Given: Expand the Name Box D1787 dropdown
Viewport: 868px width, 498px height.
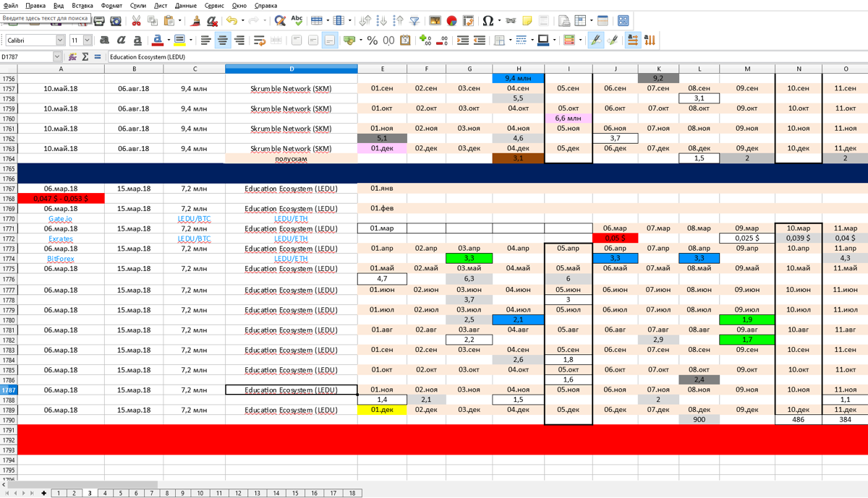Looking at the screenshot, I should 57,56.
